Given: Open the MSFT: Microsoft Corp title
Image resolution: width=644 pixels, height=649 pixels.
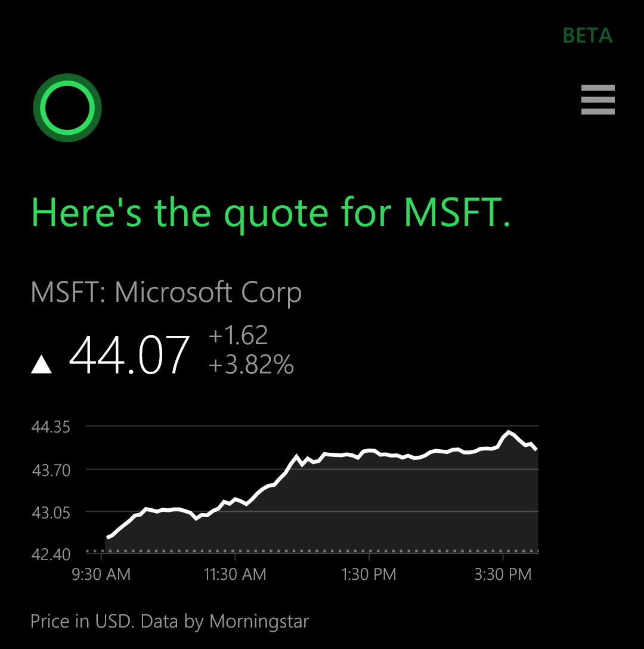Looking at the screenshot, I should pos(166,293).
